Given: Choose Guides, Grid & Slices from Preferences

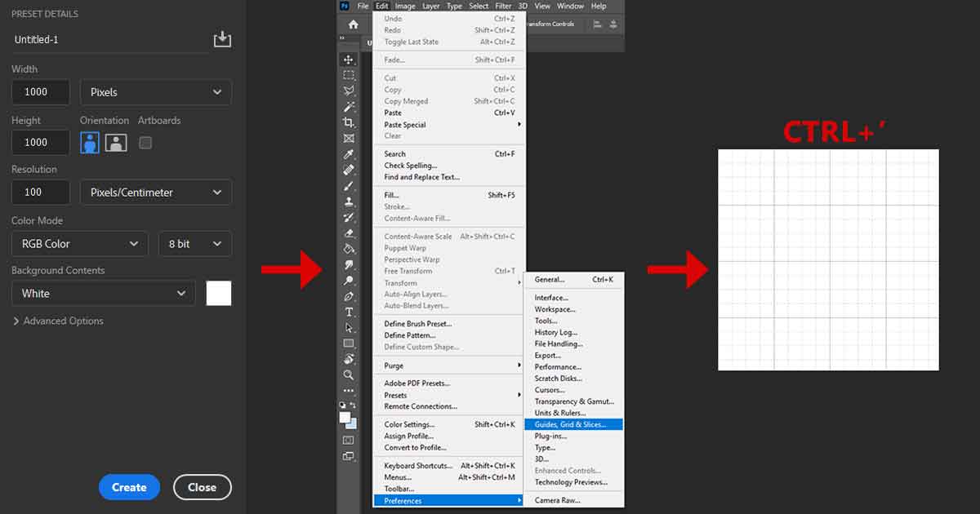Looking at the screenshot, I should [x=572, y=424].
